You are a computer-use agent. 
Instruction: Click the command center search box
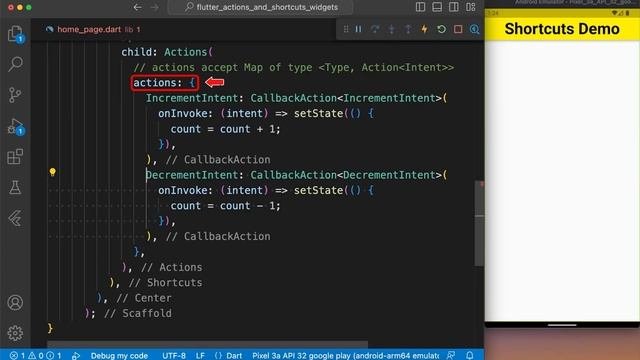coord(261,7)
